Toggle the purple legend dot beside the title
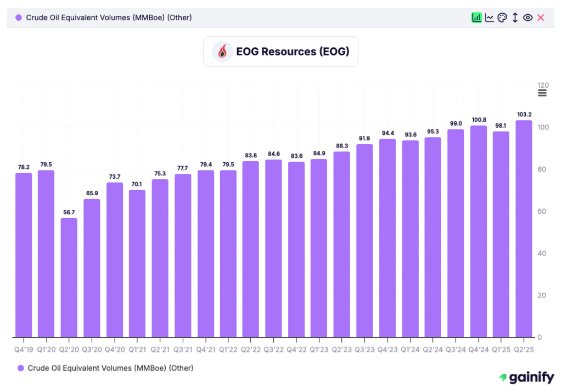This screenshot has height=392, width=562. (x=19, y=18)
